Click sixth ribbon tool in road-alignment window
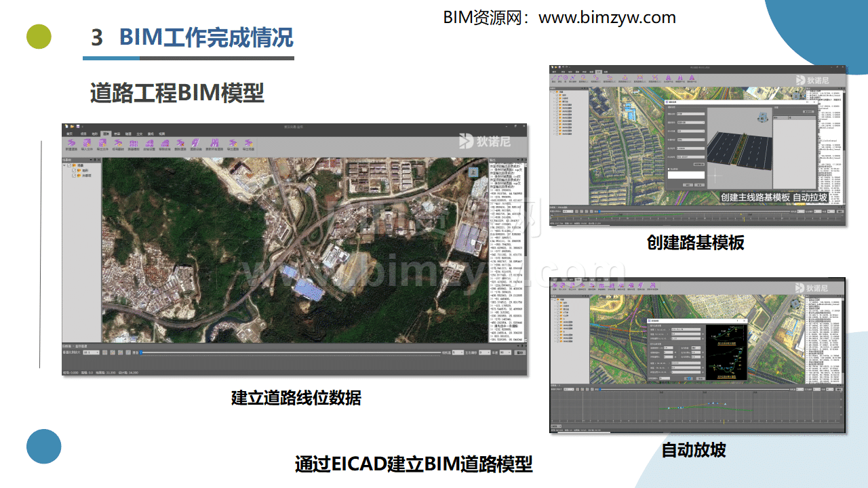Screen dimensions: 868x488 (149, 145)
